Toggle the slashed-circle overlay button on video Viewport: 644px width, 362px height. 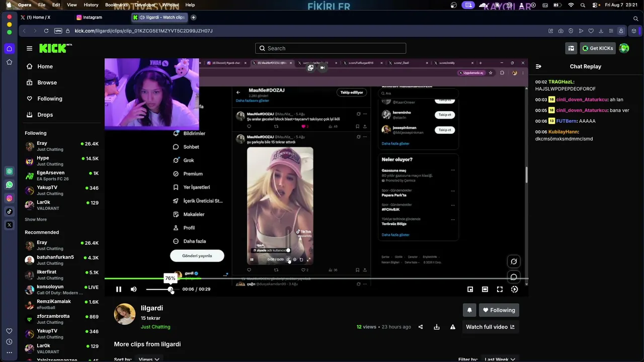click(514, 261)
